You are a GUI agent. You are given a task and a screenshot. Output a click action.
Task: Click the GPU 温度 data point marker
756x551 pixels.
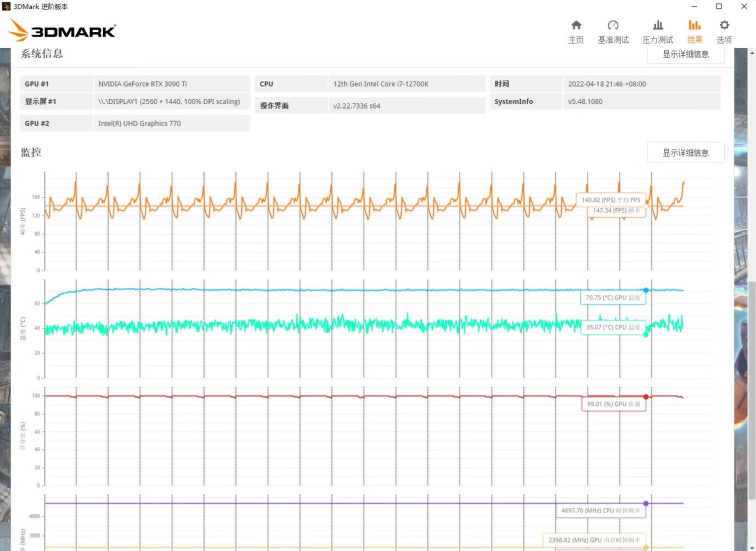click(x=646, y=290)
